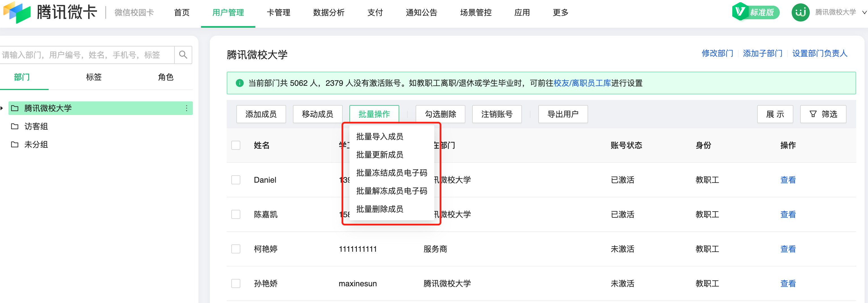Viewport: 868px width, 303px height.
Task: Click 查看 for Daniel
Action: [788, 180]
